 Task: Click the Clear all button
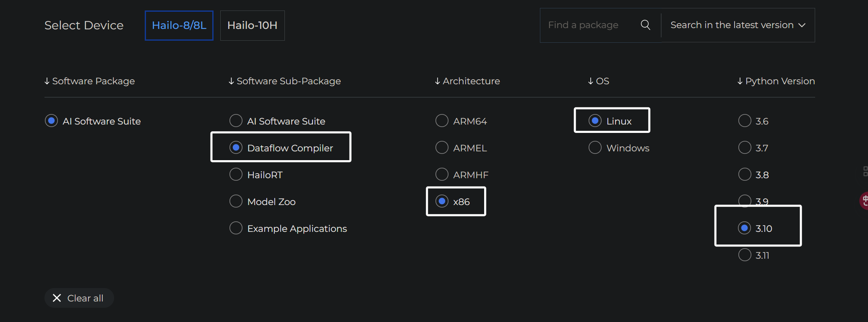[79, 298]
